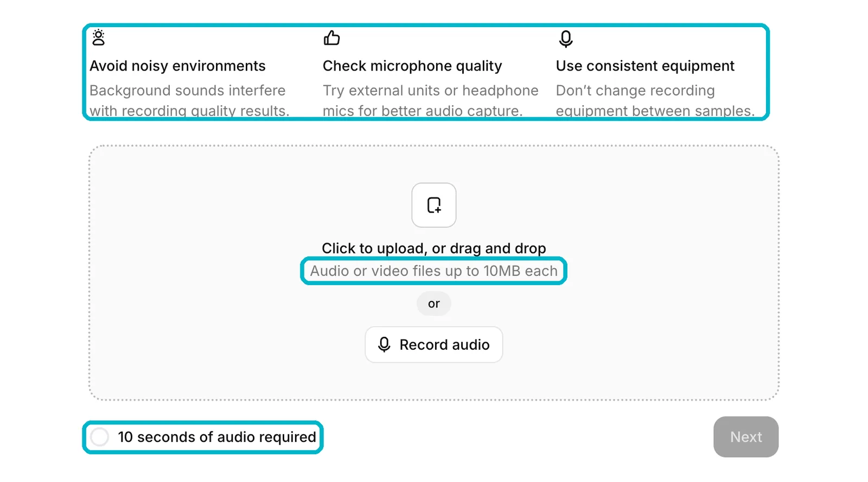This screenshot has width=868, height=482.
Task: Toggle the circular audio progress indicator
Action: pyautogui.click(x=100, y=437)
